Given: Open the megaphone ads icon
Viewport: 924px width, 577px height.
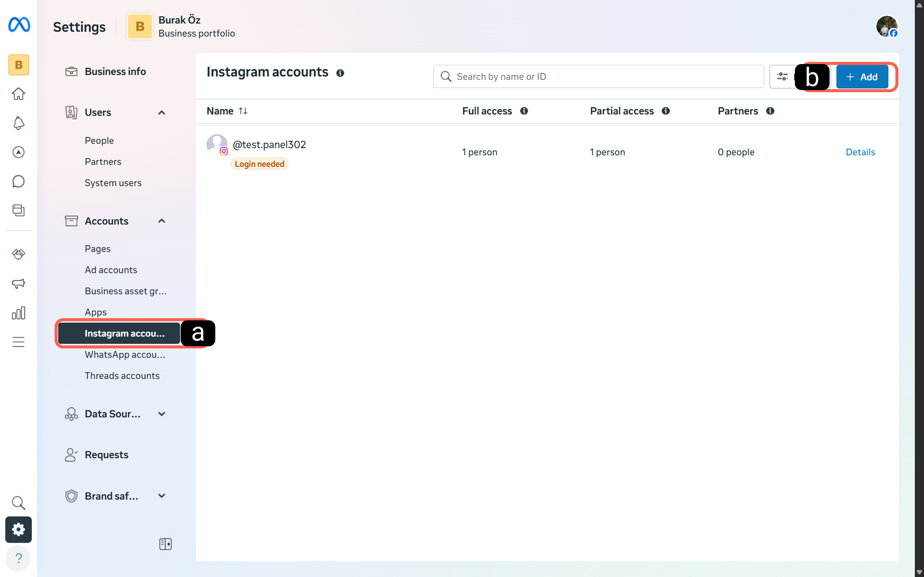Looking at the screenshot, I should (x=19, y=284).
